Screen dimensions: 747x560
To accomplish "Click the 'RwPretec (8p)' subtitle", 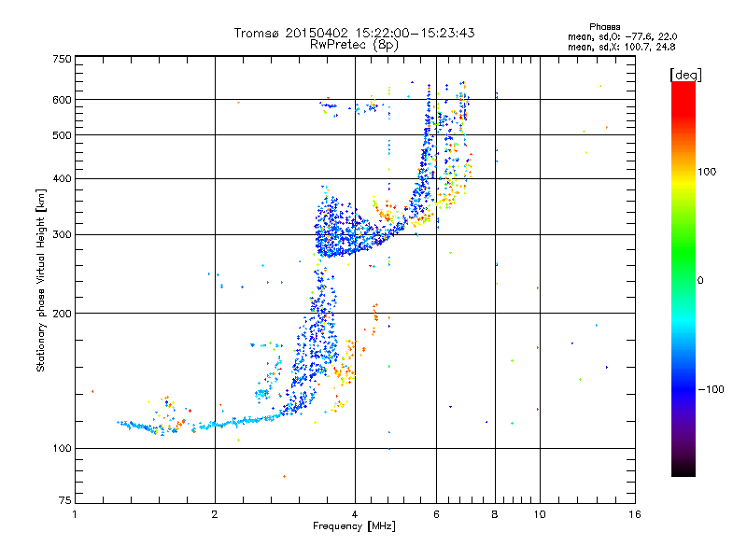I will [x=354, y=45].
